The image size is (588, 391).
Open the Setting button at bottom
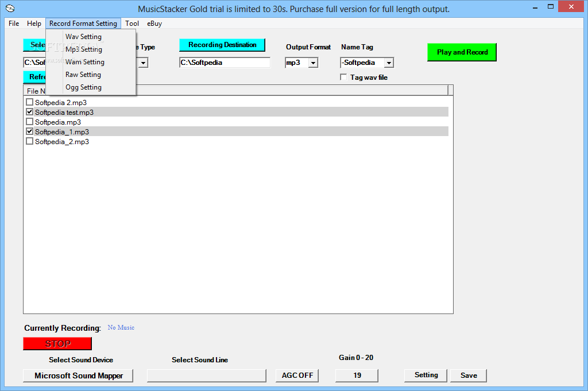pos(425,375)
